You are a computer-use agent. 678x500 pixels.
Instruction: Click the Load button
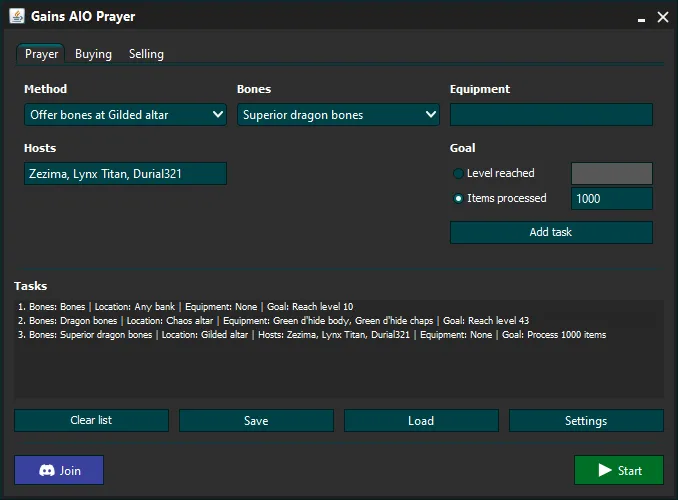(421, 420)
